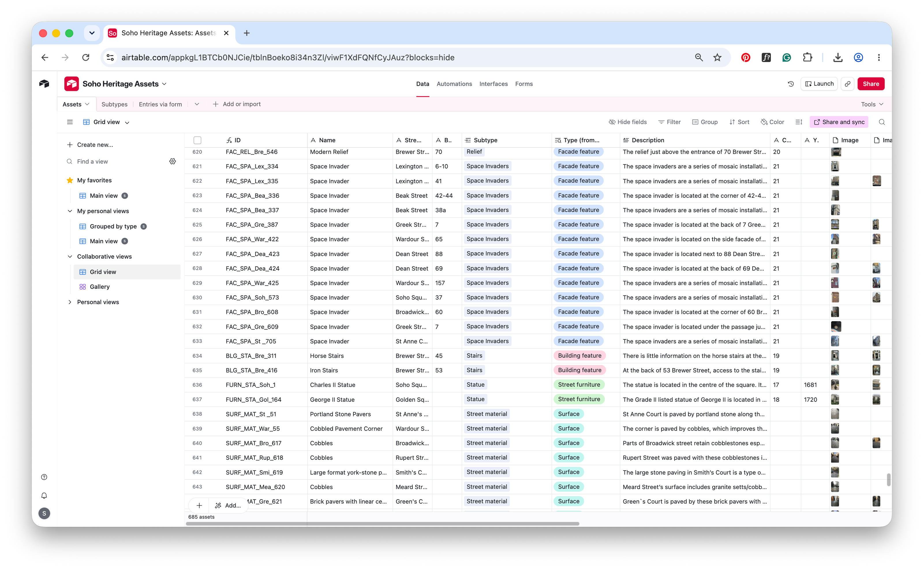Open site information icon in address bar
924x569 pixels.
click(x=110, y=58)
